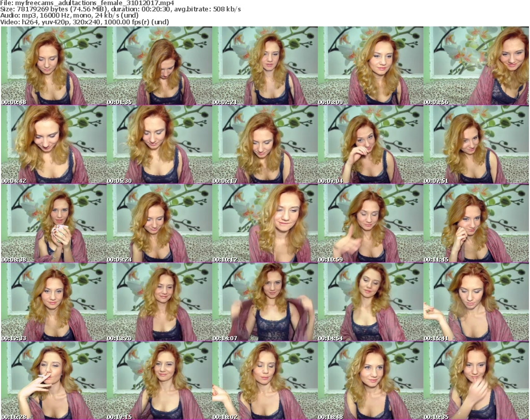530x420 pixels.
Task: Open the 00:08:38 frame with mug
Action: click(x=54, y=223)
